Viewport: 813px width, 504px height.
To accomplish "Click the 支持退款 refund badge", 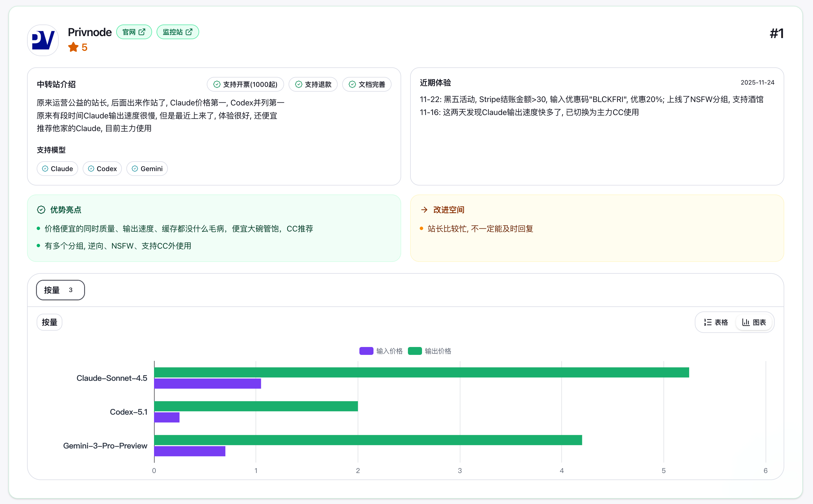I will click(x=313, y=84).
